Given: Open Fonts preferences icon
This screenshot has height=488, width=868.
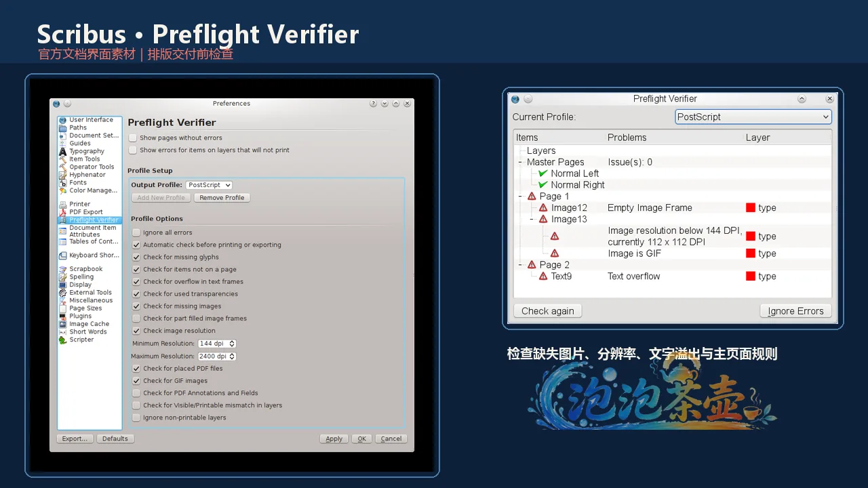Looking at the screenshot, I should pos(63,183).
